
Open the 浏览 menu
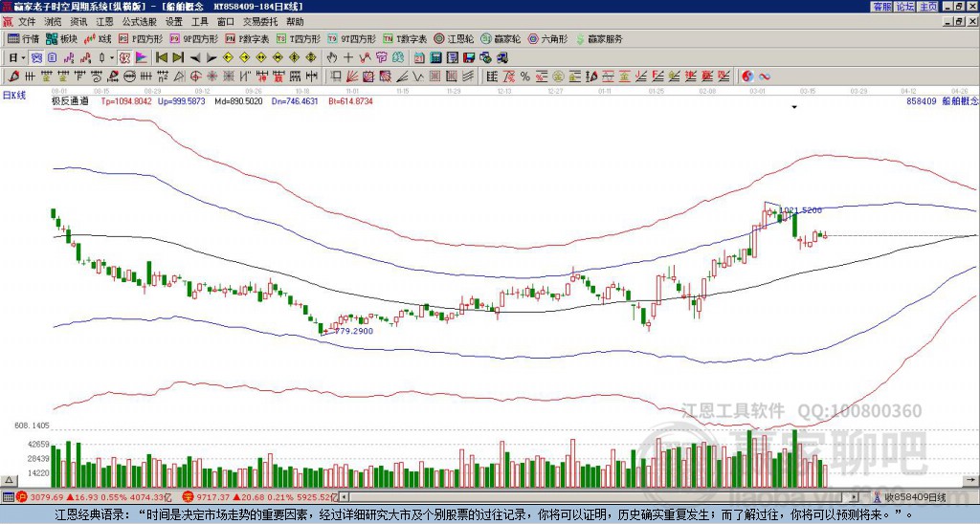coord(54,22)
